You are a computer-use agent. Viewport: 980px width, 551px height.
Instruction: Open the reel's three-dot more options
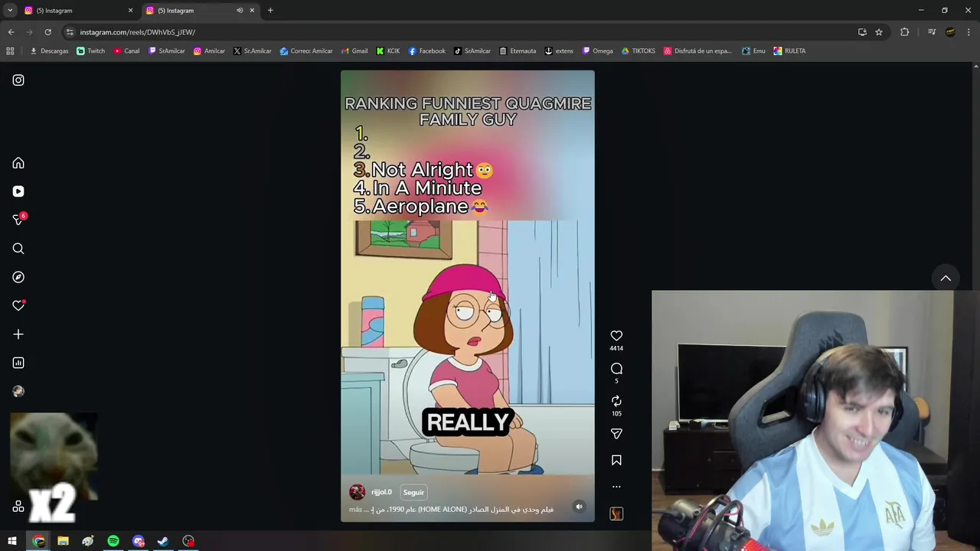click(x=616, y=487)
